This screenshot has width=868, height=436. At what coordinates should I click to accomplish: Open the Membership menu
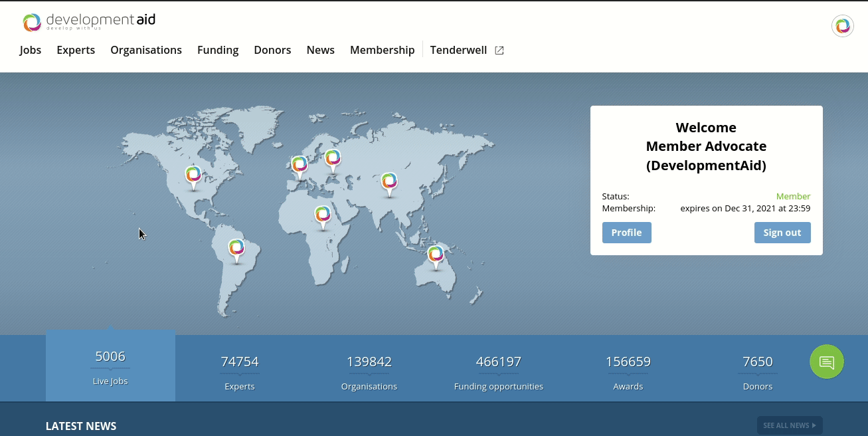click(383, 50)
